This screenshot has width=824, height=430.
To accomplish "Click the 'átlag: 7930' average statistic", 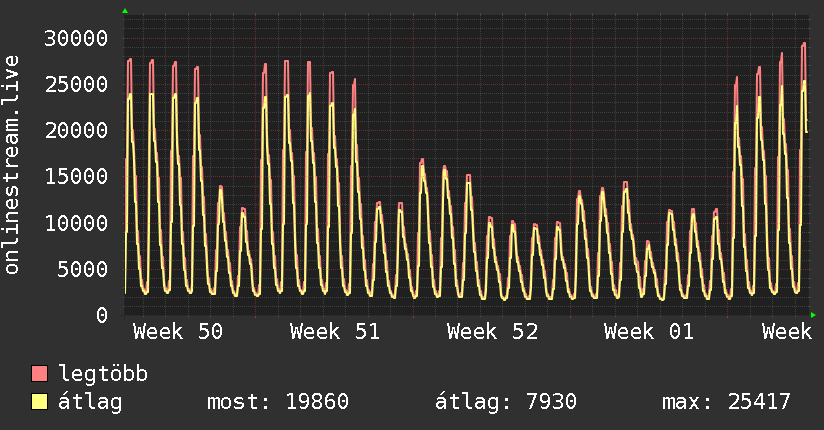I will (505, 403).
